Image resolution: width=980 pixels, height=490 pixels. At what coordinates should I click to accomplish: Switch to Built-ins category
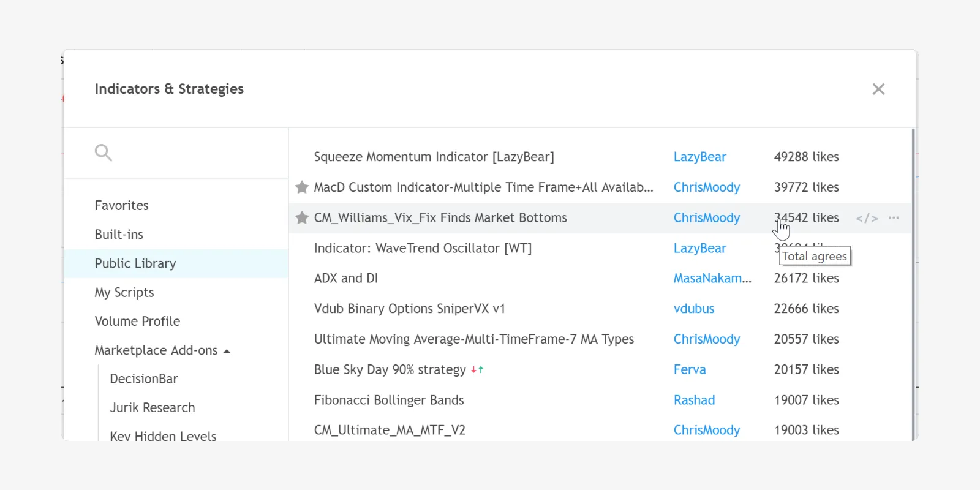coord(119,235)
